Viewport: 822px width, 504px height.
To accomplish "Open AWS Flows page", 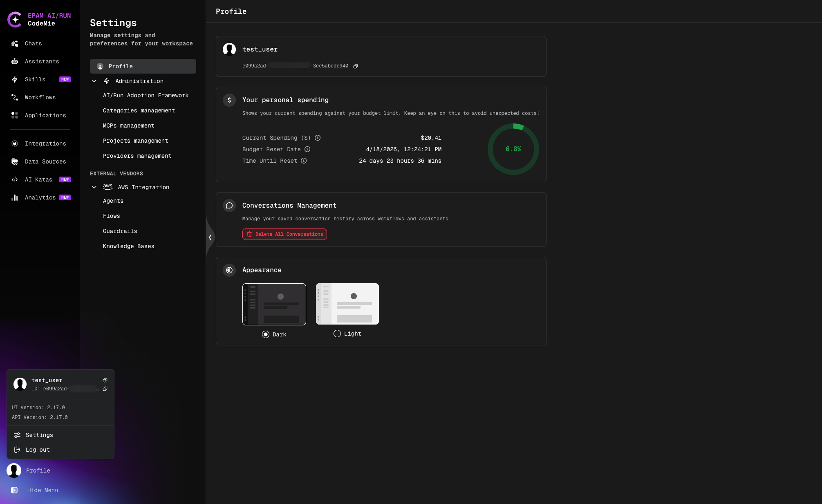I will click(x=112, y=216).
